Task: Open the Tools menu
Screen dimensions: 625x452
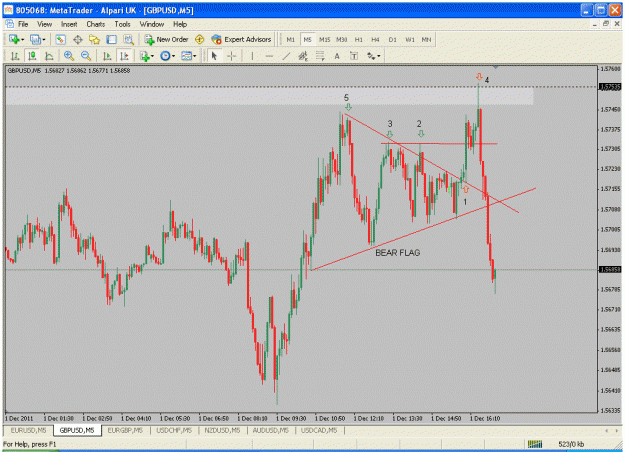Action: coord(122,24)
